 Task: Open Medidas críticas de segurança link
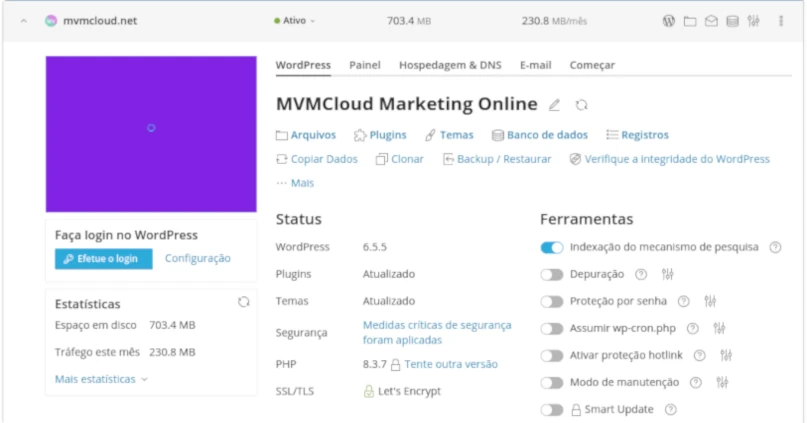point(437,332)
